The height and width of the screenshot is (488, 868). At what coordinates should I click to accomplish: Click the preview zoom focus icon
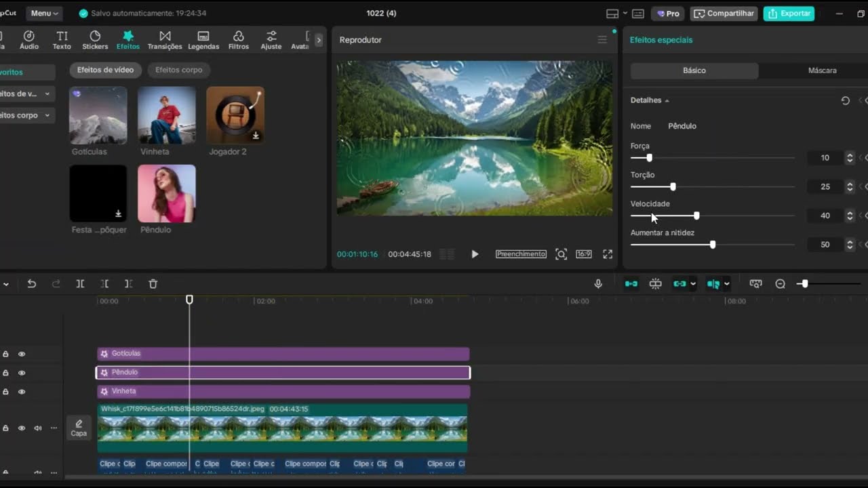561,254
